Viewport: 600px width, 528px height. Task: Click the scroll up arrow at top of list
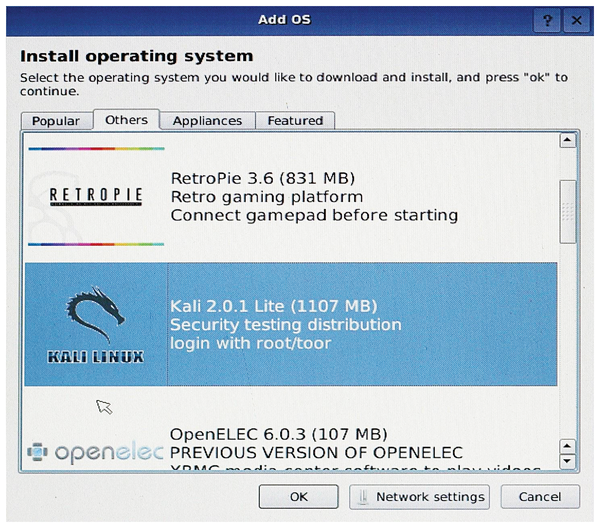tap(568, 140)
